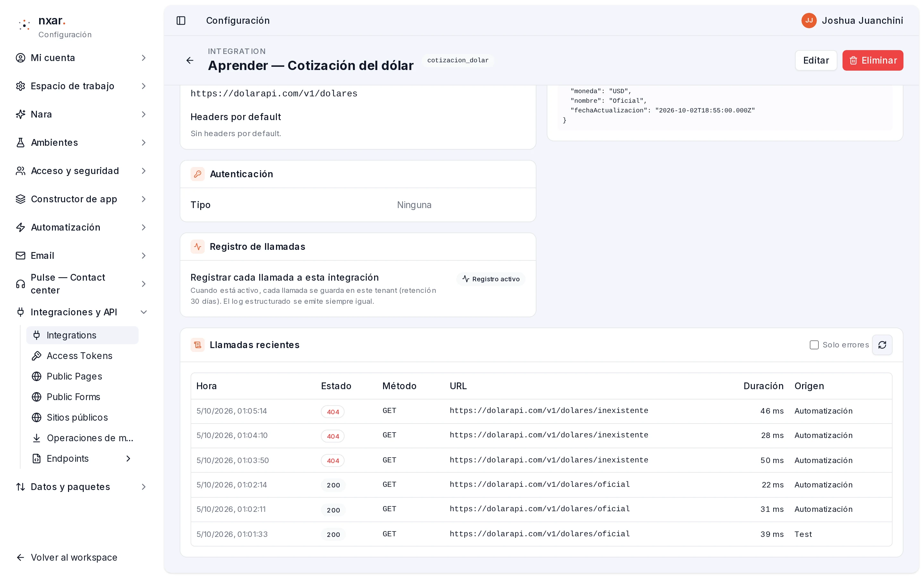Click the cotizacion_dolar tag
This screenshot has width=924, height=578.
click(458, 60)
